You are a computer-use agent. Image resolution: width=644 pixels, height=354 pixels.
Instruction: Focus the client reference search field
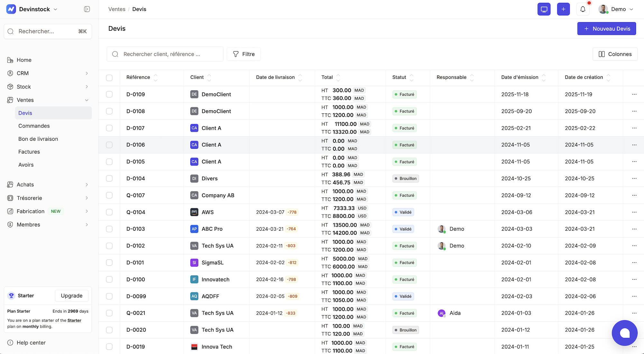pyautogui.click(x=165, y=54)
